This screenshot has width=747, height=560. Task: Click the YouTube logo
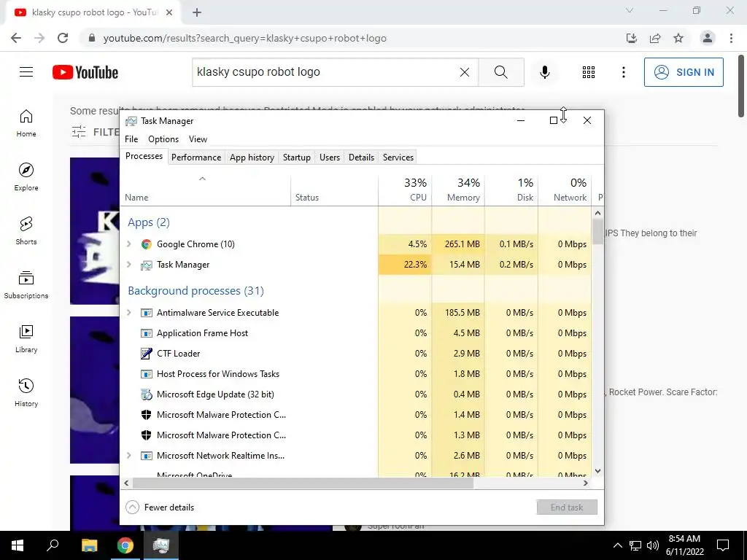coord(85,72)
